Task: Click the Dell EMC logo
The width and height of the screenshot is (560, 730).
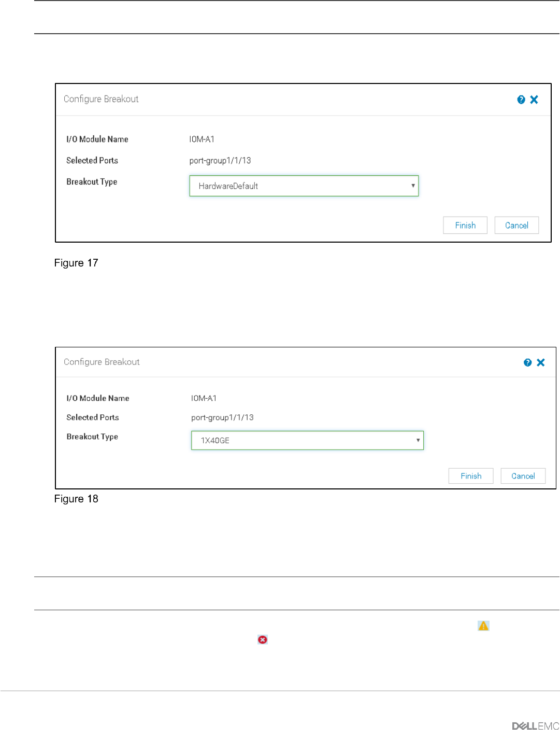Action: [536, 726]
